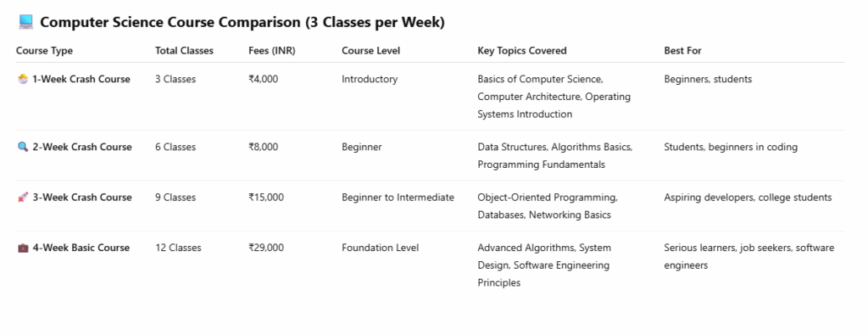Select the Best For column header
This screenshot has height=335, width=868.
(682, 51)
